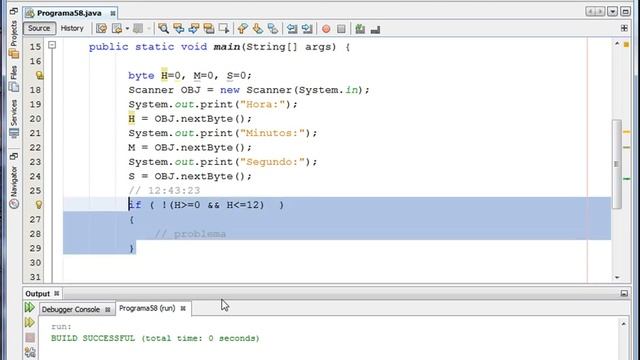Shift Line Right toolbar icon
The width and height of the screenshot is (640, 360).
point(307,29)
